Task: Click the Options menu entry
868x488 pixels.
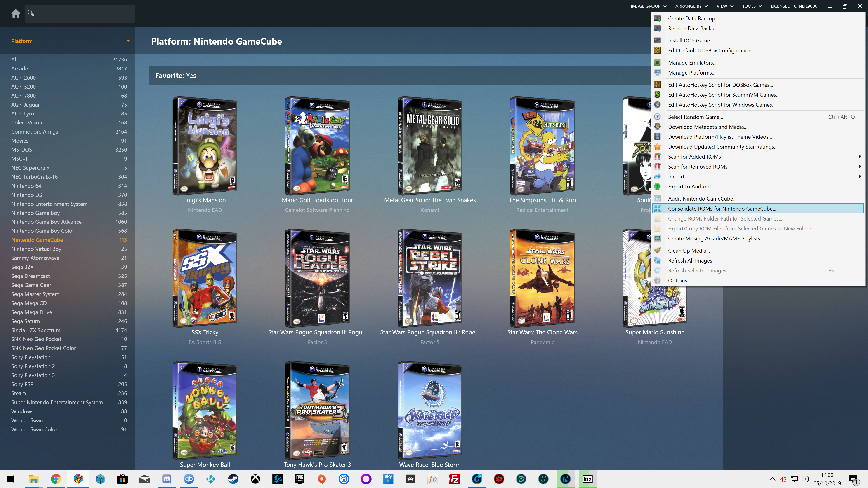Action: tap(677, 280)
